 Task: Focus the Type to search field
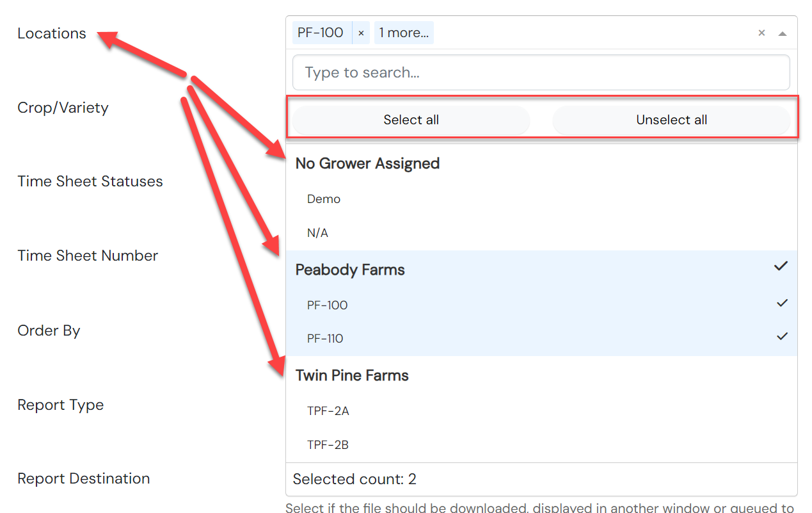tap(541, 72)
